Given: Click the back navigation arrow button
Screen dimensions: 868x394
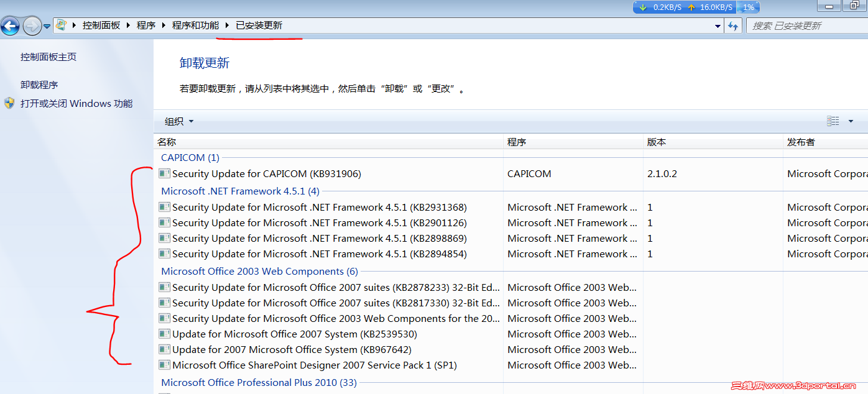Looking at the screenshot, I should [10, 26].
